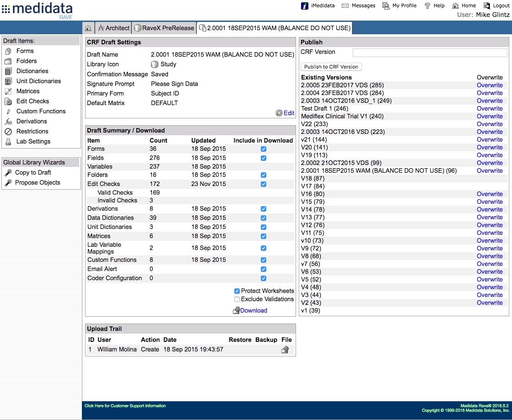Screen dimensions: 512x420
Task: Click Overwrite for V16 (80)
Action: click(x=490, y=194)
